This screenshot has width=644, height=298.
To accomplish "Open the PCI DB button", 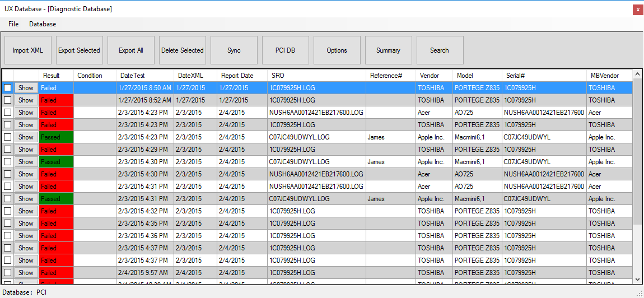I will point(286,50).
